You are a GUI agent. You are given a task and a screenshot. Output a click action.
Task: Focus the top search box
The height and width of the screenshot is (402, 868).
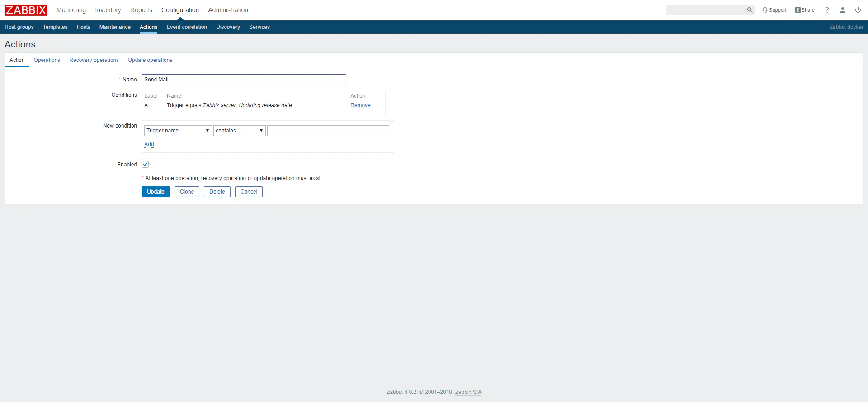[706, 10]
